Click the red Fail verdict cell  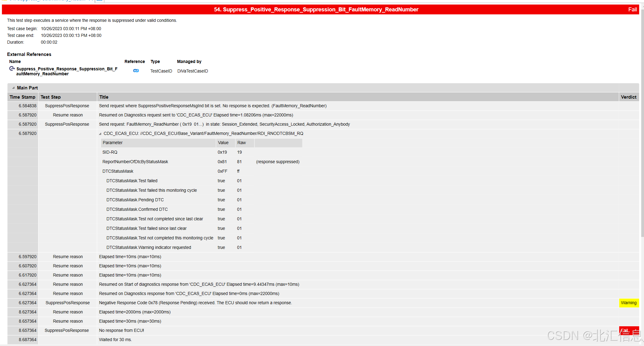[x=629, y=330]
